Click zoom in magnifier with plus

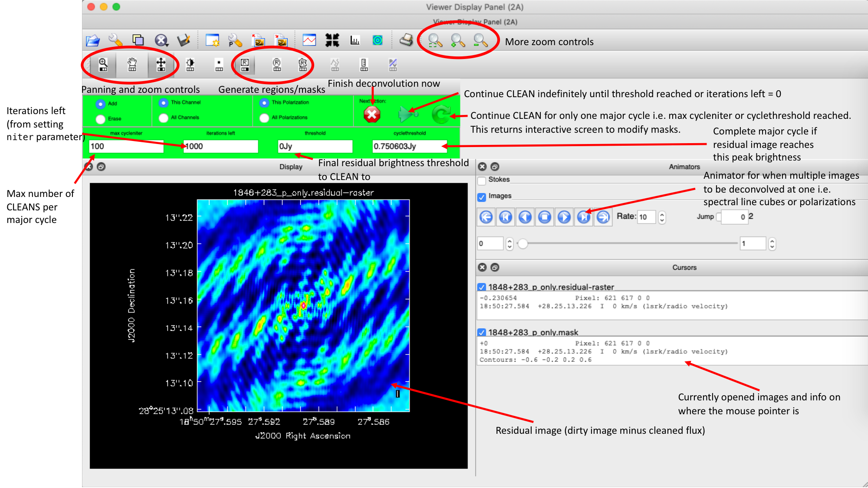click(458, 41)
